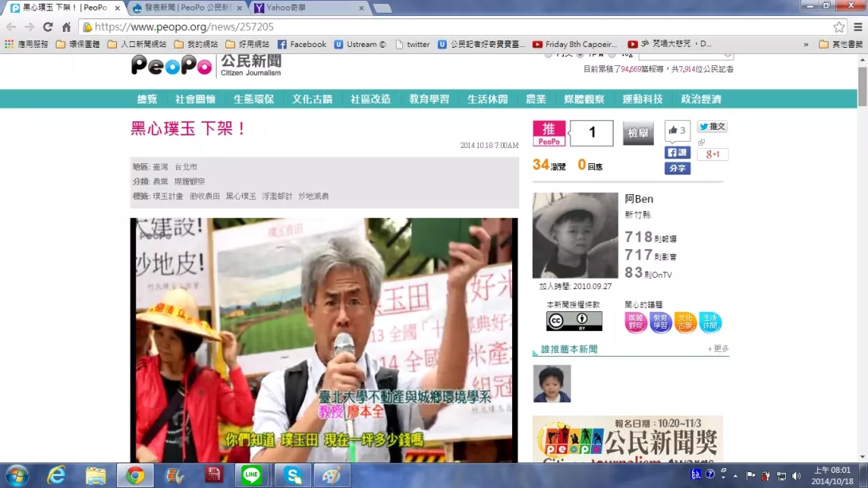Select the 生活休閒 blue topic bubble

pos(710,322)
